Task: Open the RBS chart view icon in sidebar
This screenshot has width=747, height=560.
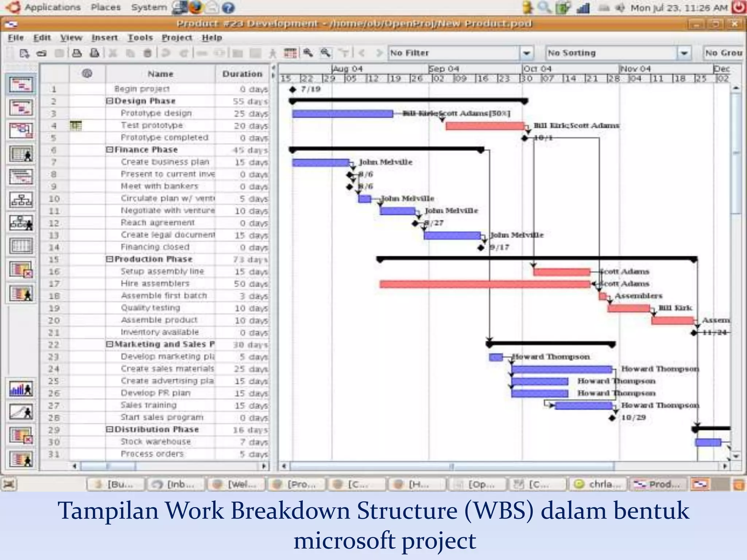Action: [21, 223]
